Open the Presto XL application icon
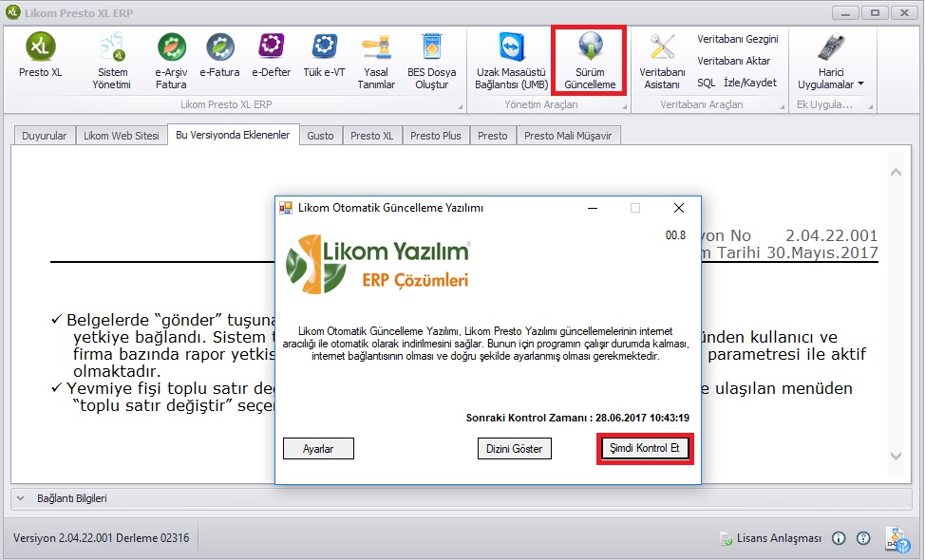The height and width of the screenshot is (560, 925). (x=38, y=57)
